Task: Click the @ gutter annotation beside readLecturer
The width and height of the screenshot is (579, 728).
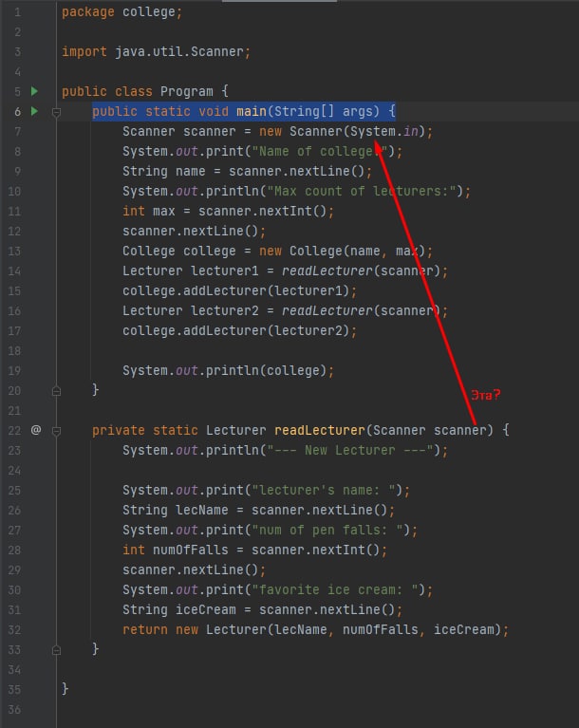Action: coord(36,430)
